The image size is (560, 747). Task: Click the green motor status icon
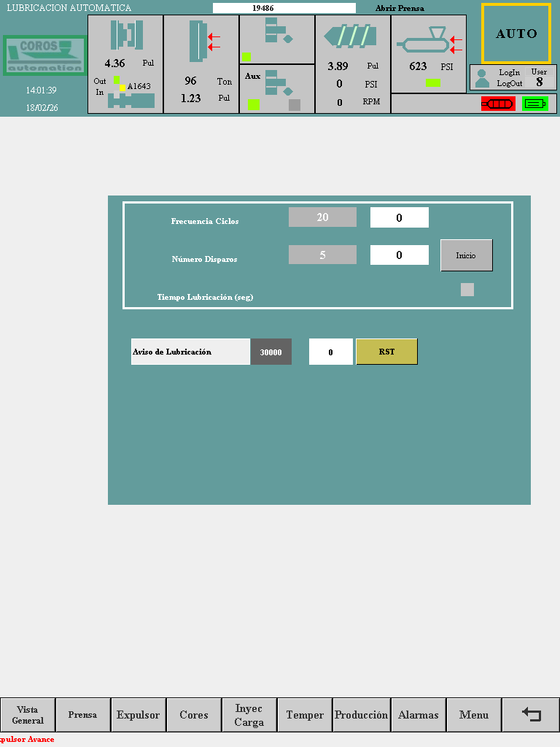pos(535,104)
